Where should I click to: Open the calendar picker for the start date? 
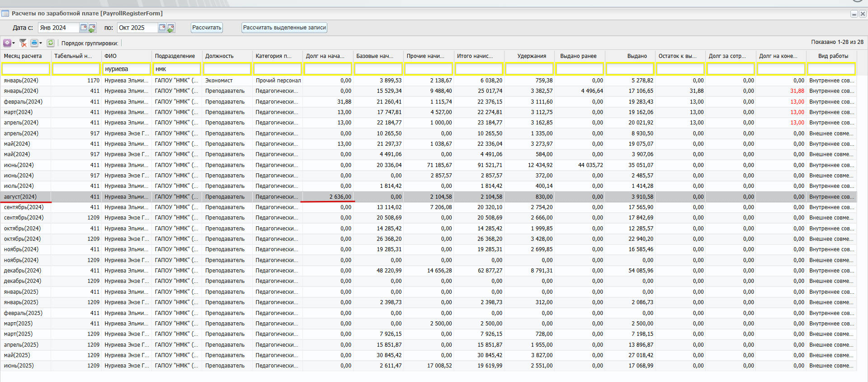(x=84, y=28)
